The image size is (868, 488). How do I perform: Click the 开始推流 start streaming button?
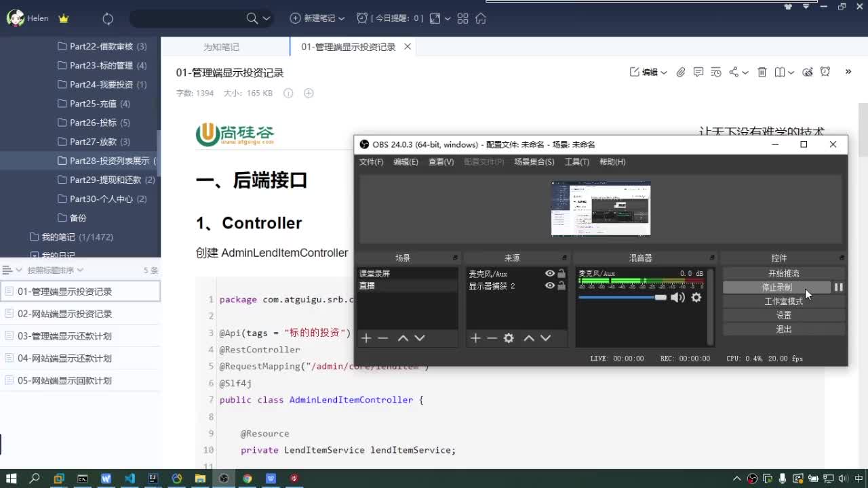[784, 274]
